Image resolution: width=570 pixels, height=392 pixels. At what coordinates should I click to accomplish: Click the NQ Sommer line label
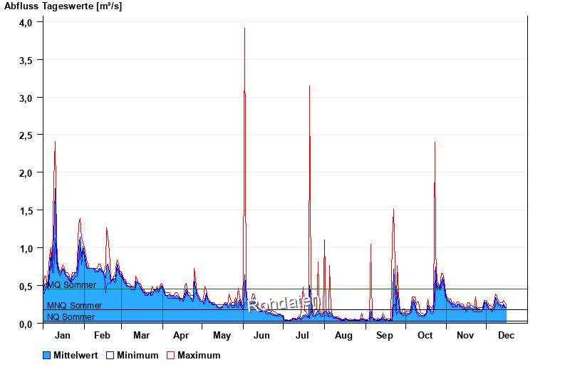[71, 316]
